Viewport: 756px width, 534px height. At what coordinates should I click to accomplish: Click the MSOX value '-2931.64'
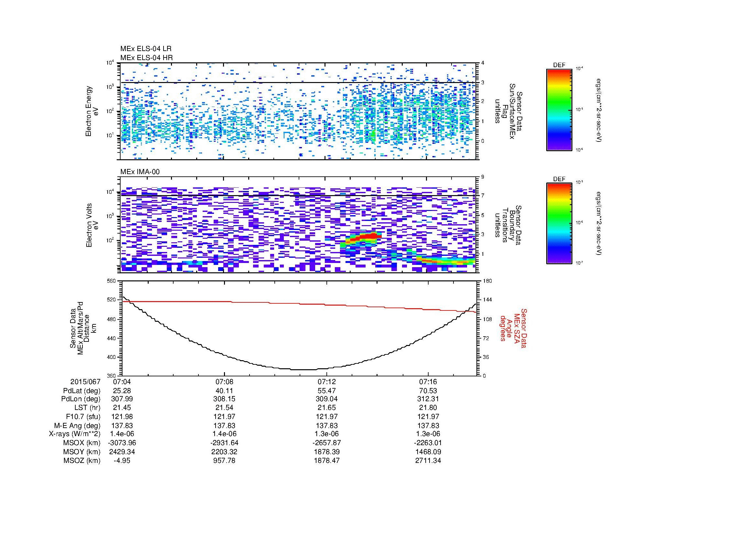pyautogui.click(x=224, y=443)
